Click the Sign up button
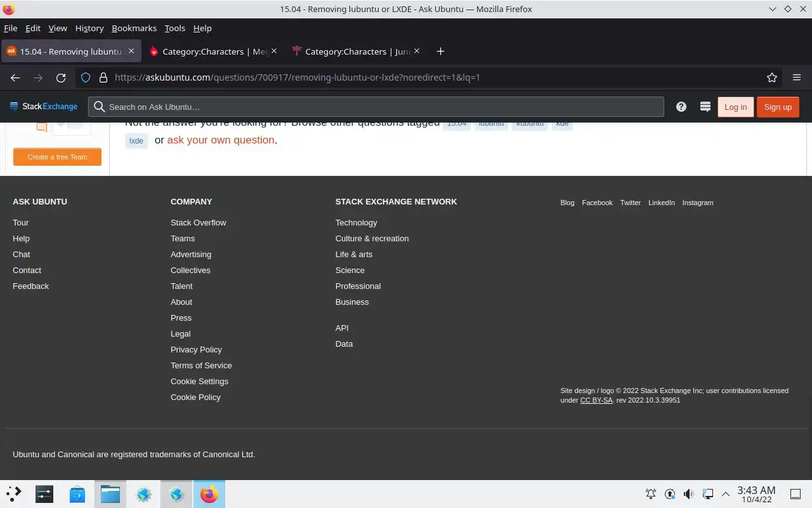The height and width of the screenshot is (508, 812). coord(778,107)
